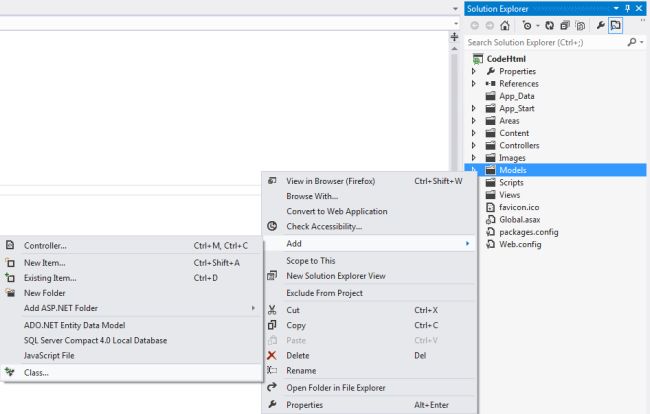Open Properties wrench icon in toolbar
The image size is (650, 414).
point(600,26)
